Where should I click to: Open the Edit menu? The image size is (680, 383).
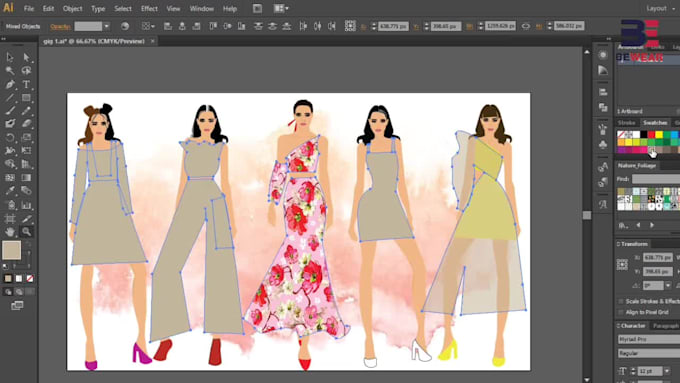click(x=48, y=8)
